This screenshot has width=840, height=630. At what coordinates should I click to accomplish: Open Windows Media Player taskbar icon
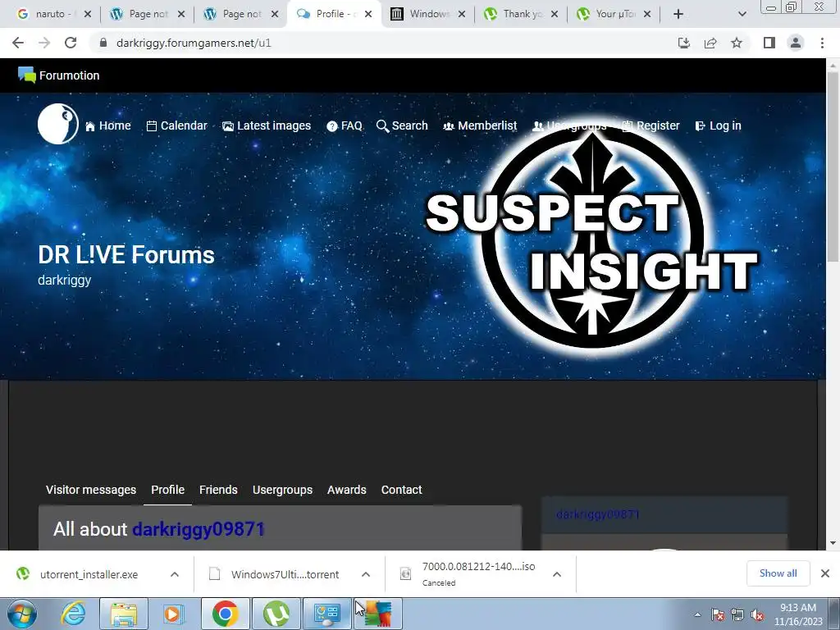click(172, 614)
